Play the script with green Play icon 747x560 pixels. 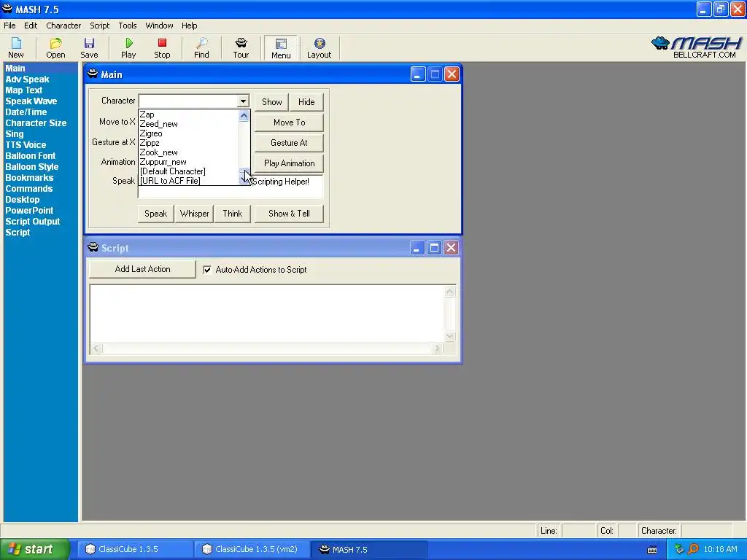click(128, 48)
